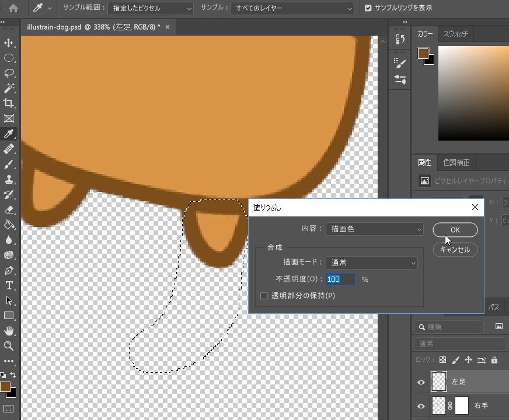This screenshot has width=509, height=420.
Task: Click the キャンセル button
Action: [x=455, y=250]
